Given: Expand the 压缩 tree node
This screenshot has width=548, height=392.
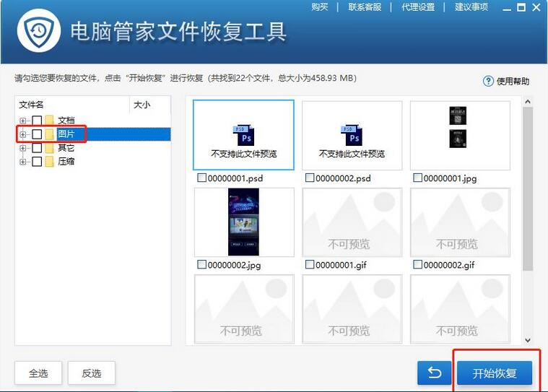Looking at the screenshot, I should (22, 162).
